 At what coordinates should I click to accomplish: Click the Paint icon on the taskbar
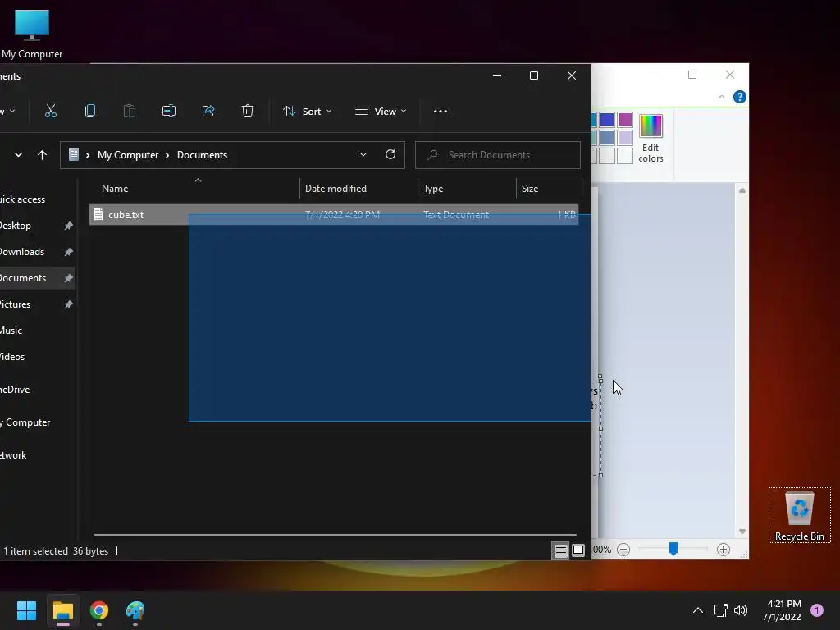coord(135,610)
